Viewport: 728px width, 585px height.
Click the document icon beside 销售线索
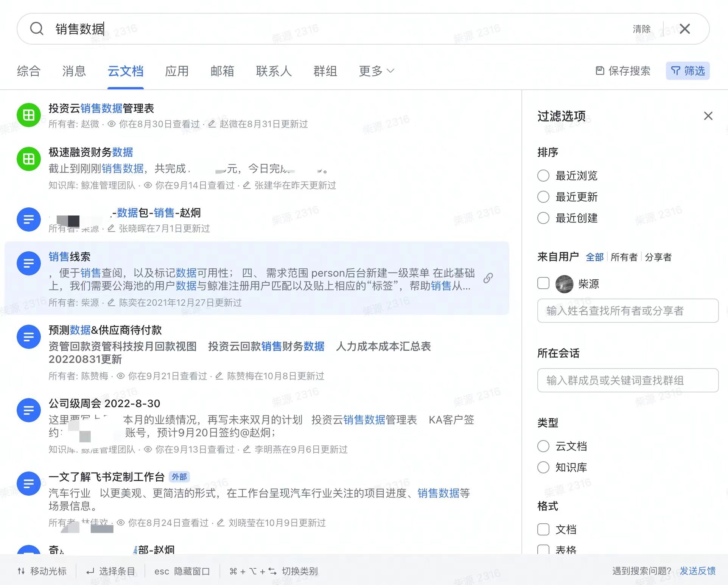(x=28, y=263)
